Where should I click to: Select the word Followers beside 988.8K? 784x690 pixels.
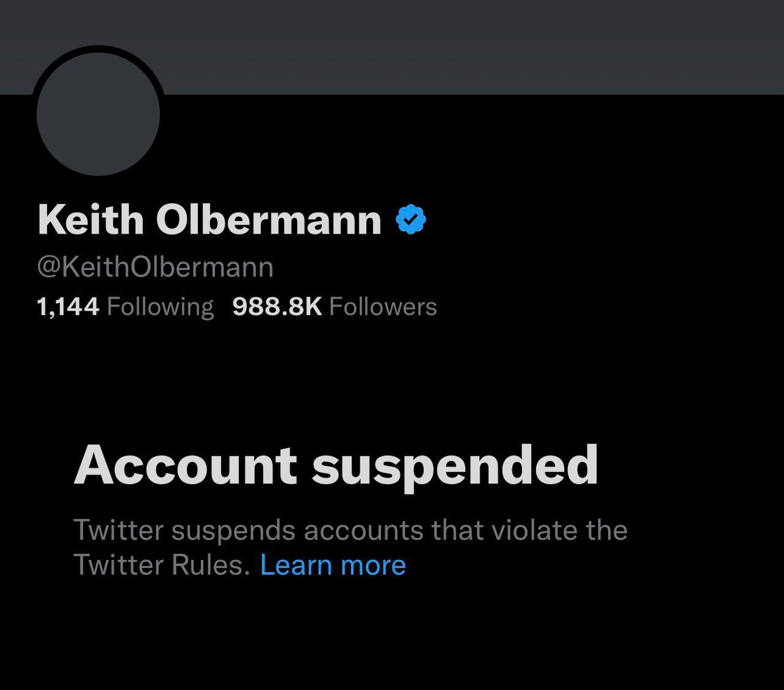383,306
